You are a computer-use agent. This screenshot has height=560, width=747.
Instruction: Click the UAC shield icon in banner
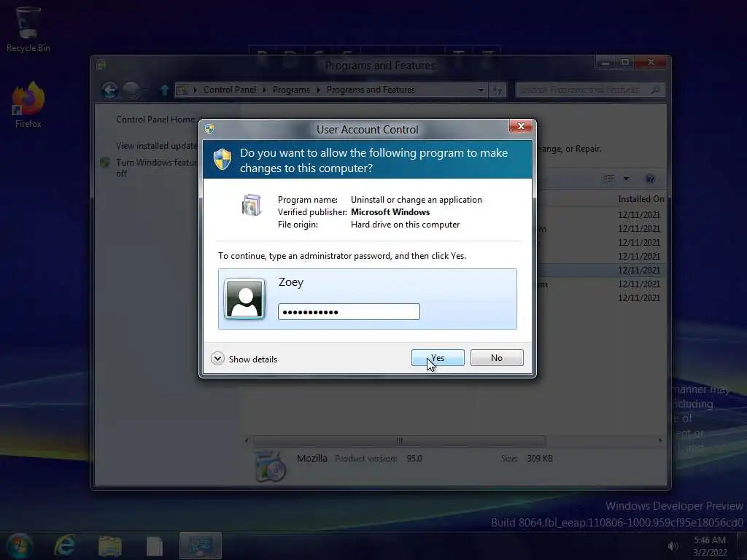tap(222, 159)
